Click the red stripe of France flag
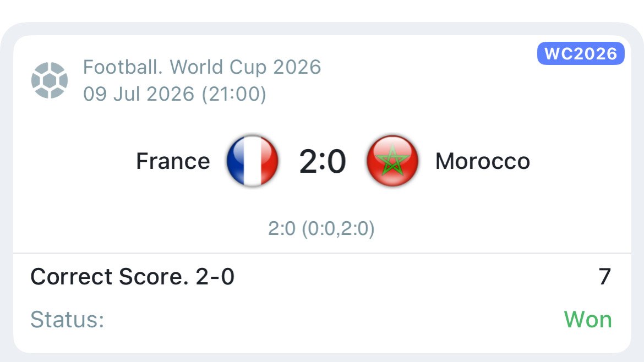Viewport: 644px width, 362px height. coord(270,161)
